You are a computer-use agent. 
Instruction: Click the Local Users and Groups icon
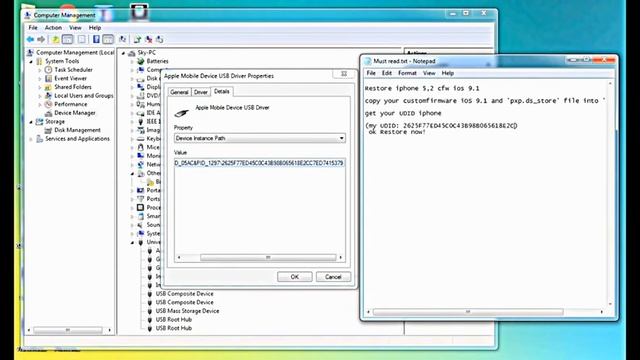coord(48,96)
